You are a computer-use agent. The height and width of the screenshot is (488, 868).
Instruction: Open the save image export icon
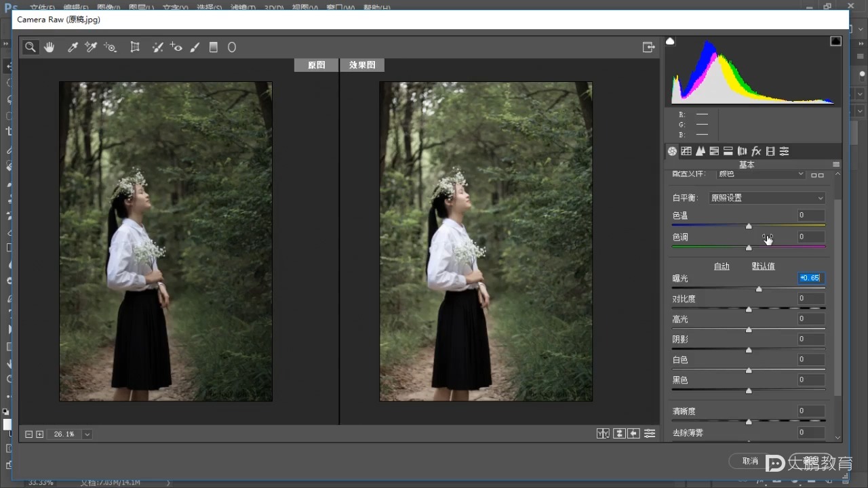click(x=649, y=47)
